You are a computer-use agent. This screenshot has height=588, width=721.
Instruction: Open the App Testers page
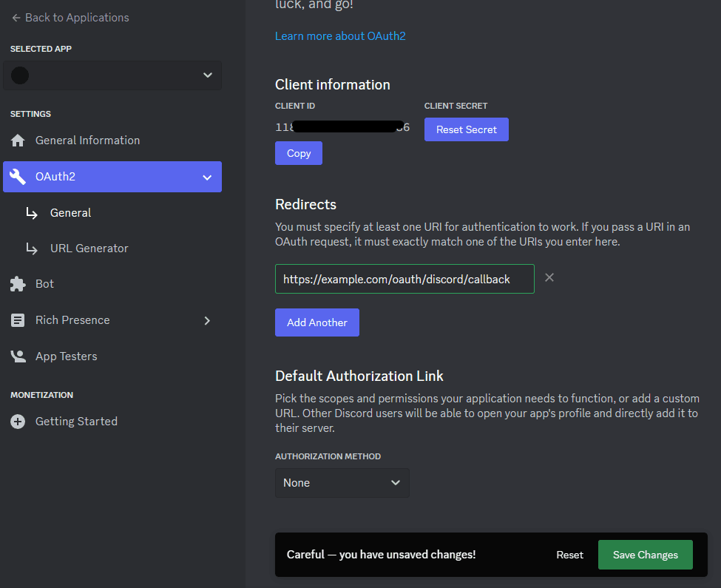[x=67, y=356]
